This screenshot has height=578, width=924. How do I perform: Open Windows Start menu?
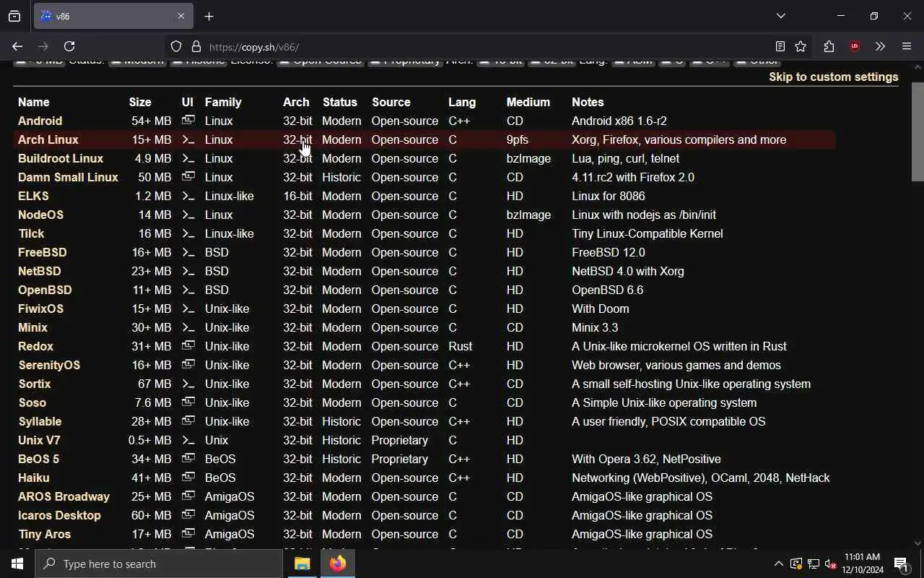coord(17,564)
